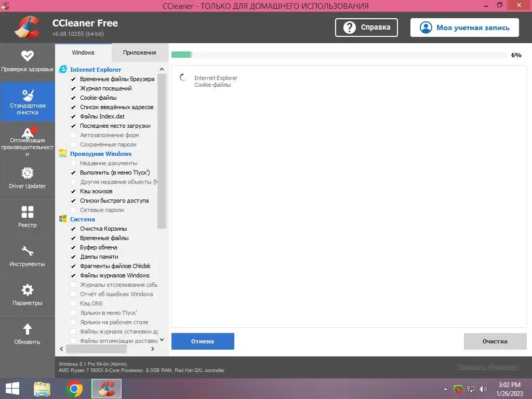
Task: Click the Очистка button
Action: pyautogui.click(x=495, y=341)
